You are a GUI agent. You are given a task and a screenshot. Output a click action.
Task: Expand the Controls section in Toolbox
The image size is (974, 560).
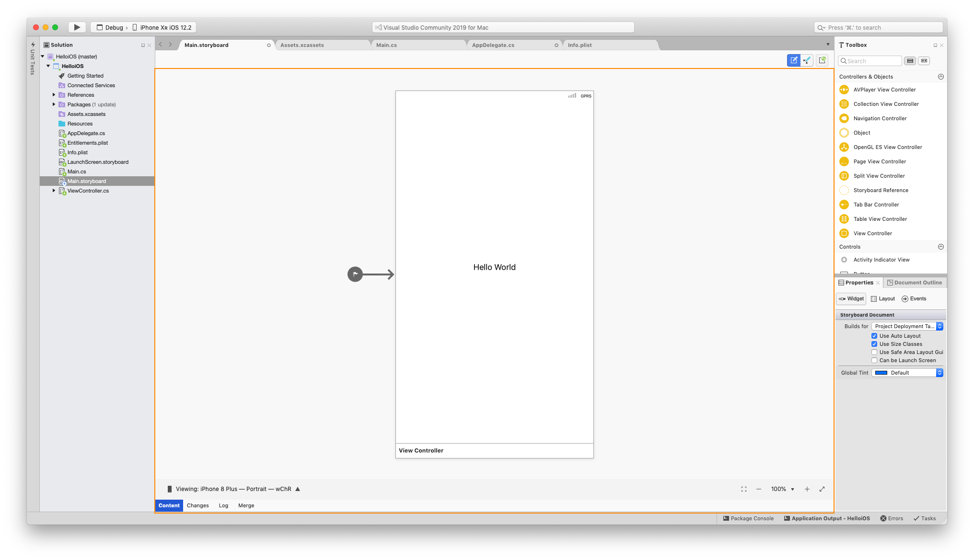click(x=940, y=247)
